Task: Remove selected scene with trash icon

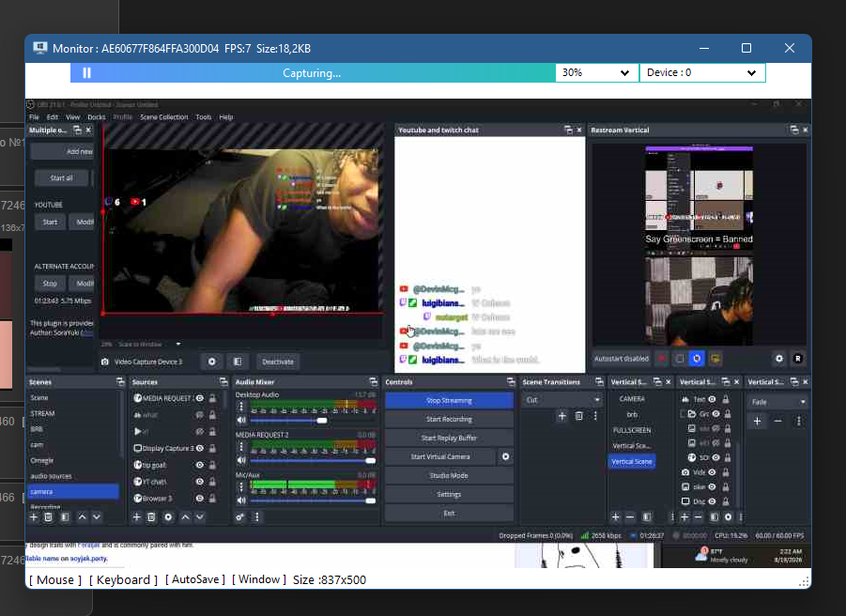Action: tap(48, 517)
